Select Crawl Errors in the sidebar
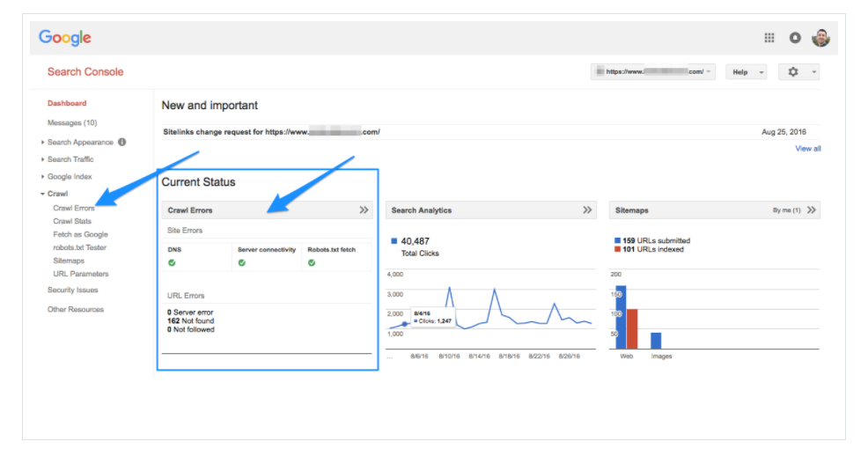The width and height of the screenshot is (868, 456). [74, 208]
